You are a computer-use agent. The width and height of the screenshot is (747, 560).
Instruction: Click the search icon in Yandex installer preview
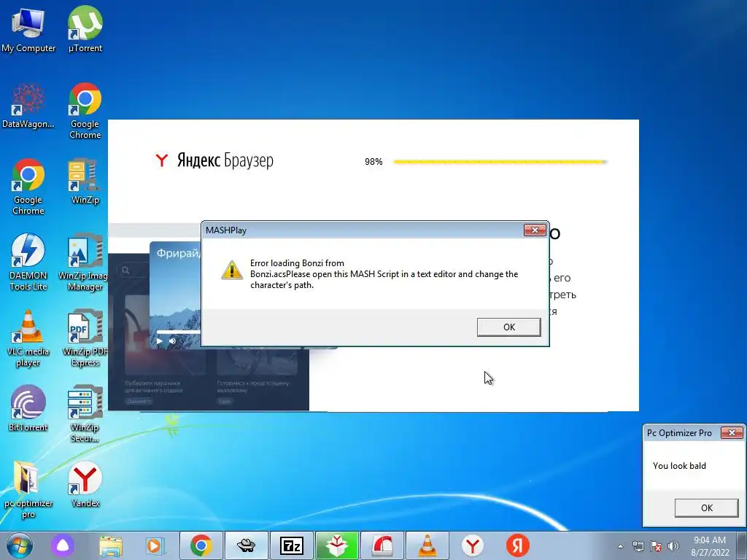(125, 271)
